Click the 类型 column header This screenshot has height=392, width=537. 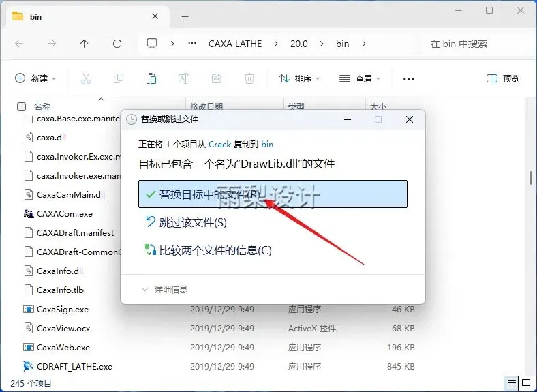coord(296,106)
